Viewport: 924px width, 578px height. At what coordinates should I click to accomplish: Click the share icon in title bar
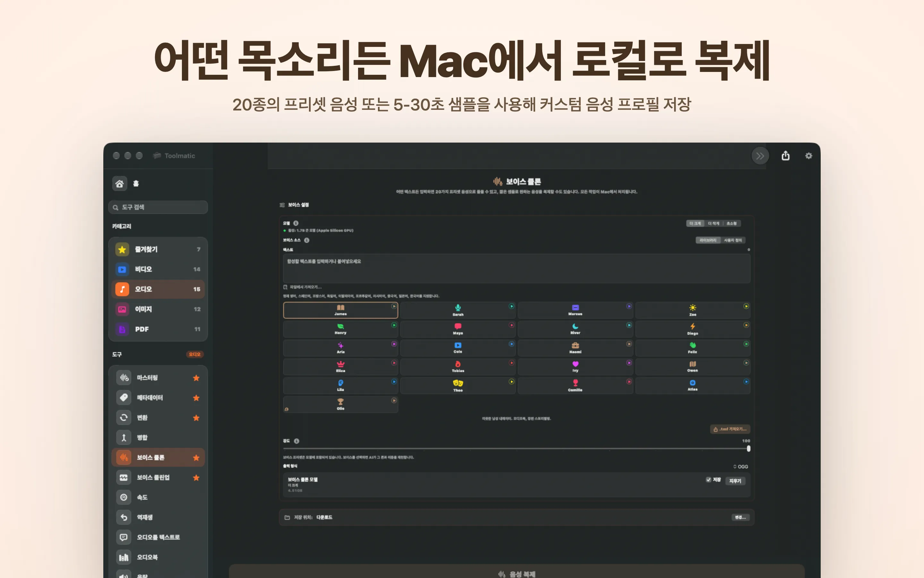(785, 156)
